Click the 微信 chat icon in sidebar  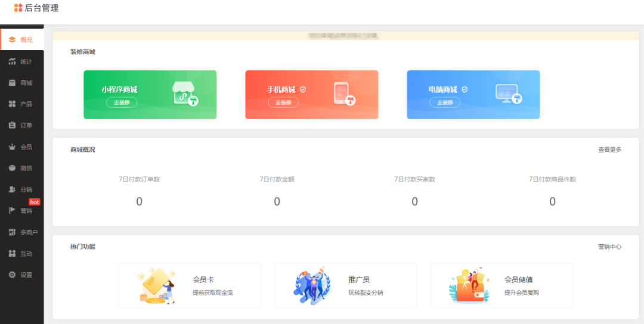(12, 168)
